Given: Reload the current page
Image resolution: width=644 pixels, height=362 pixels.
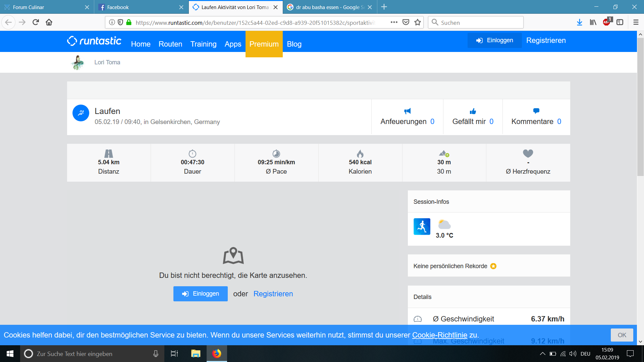Looking at the screenshot, I should (x=36, y=22).
